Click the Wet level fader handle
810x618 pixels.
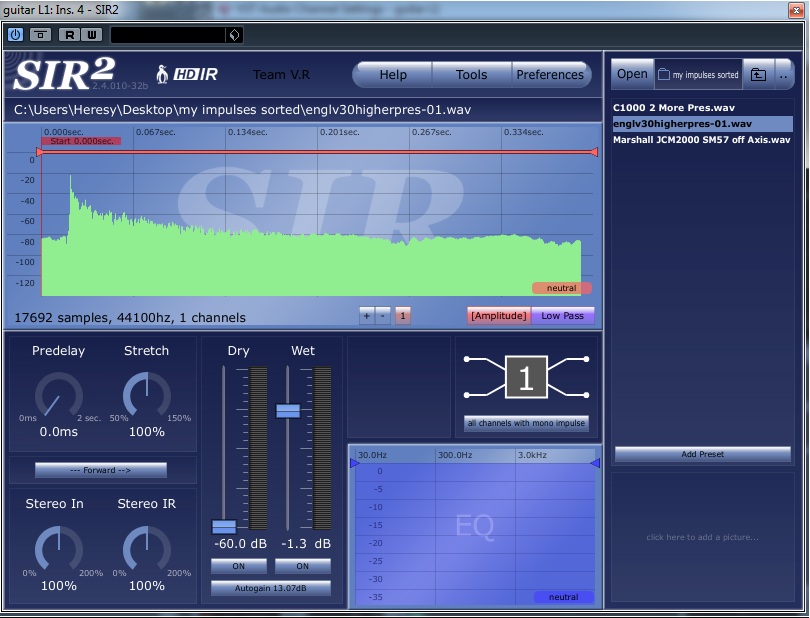[x=288, y=411]
